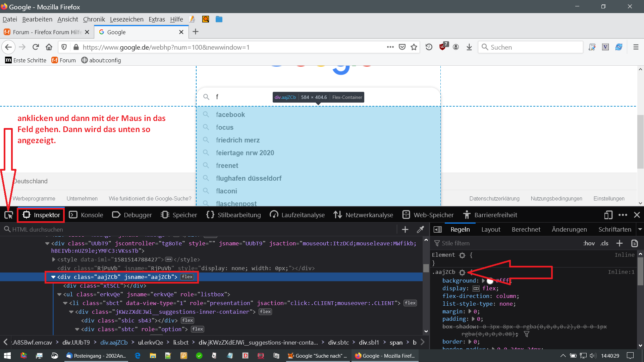Toggle responsive design mode icon

point(608,215)
